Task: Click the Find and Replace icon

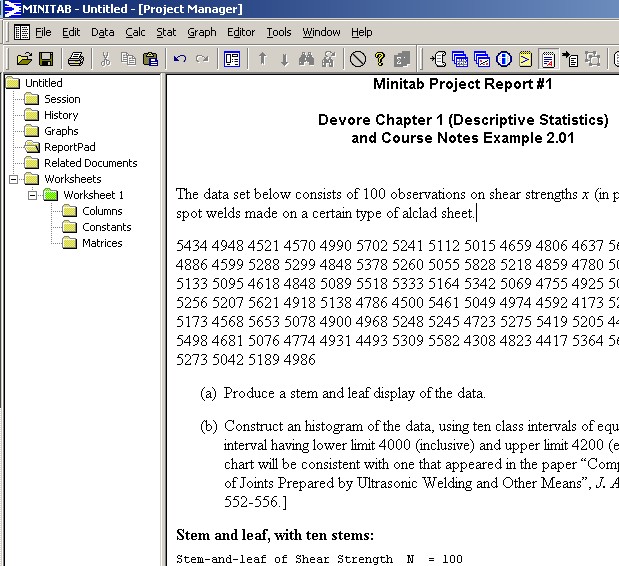Action: click(328, 60)
